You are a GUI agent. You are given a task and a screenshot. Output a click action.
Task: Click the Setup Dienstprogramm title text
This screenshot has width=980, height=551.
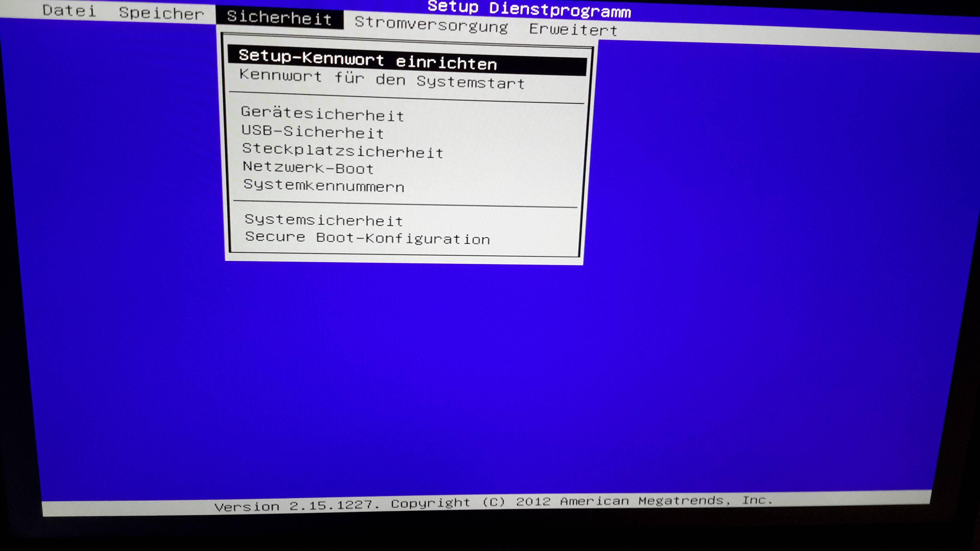pos(529,9)
